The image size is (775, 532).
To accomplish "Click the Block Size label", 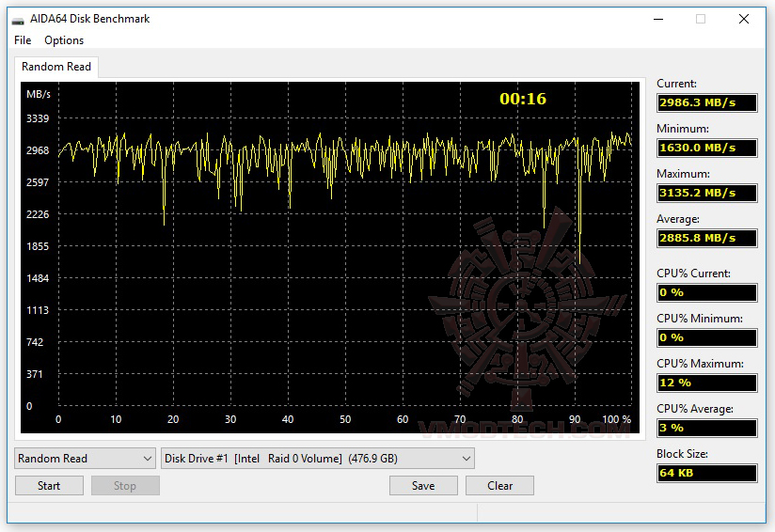I will pos(682,454).
